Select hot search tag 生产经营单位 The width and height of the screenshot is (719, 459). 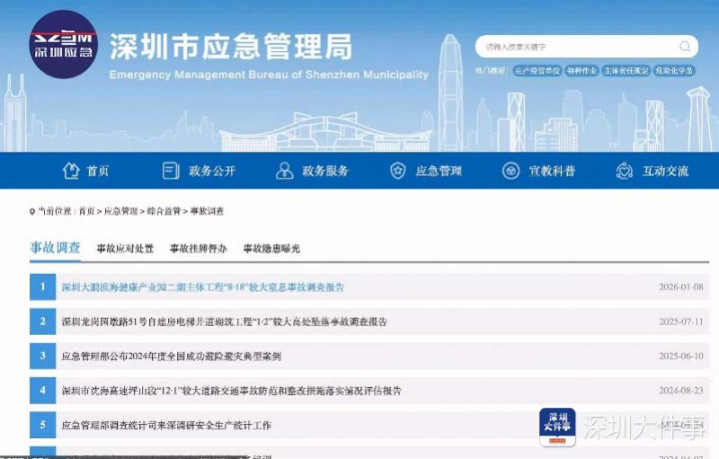point(537,71)
